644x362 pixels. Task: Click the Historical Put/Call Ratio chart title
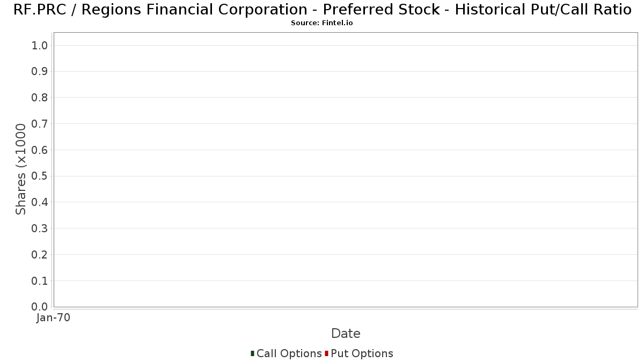(322, 10)
